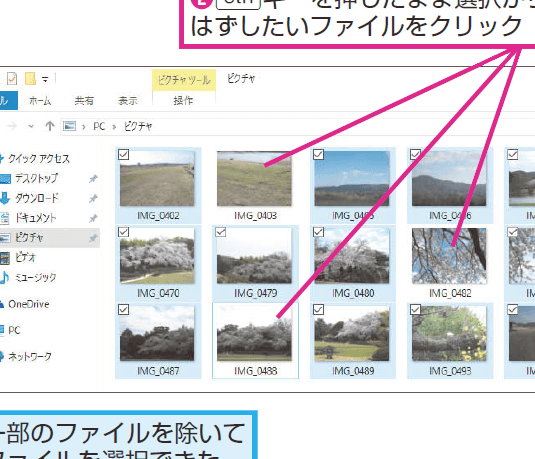The width and height of the screenshot is (535, 459).
Task: Click the pin icon next to ドキュメント
Action: click(x=93, y=218)
